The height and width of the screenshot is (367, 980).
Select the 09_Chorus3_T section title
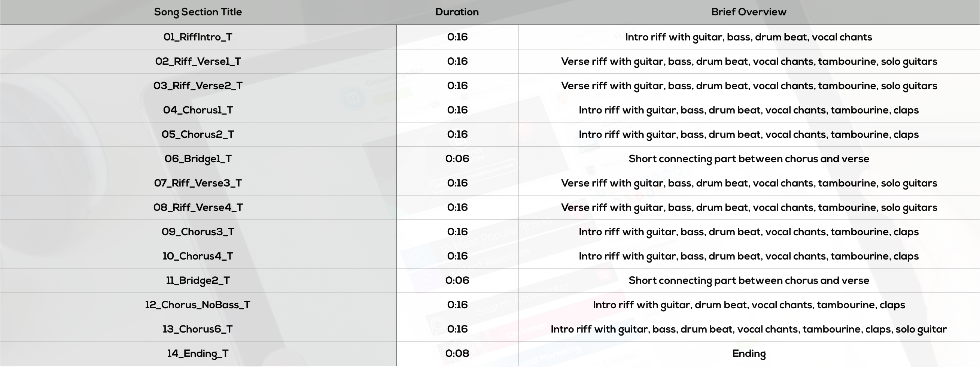pos(198,232)
